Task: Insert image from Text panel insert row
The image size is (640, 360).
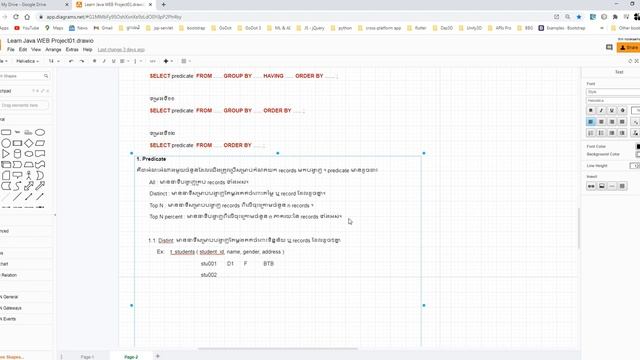Action: pyautogui.click(x=602, y=186)
